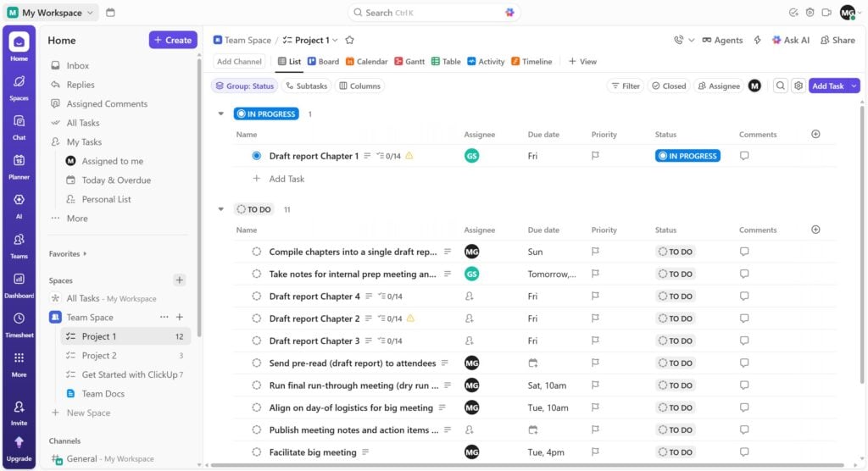This screenshot has height=471, width=868.
Task: Click plus icon to add column in To Do header
Action: pyautogui.click(x=815, y=230)
